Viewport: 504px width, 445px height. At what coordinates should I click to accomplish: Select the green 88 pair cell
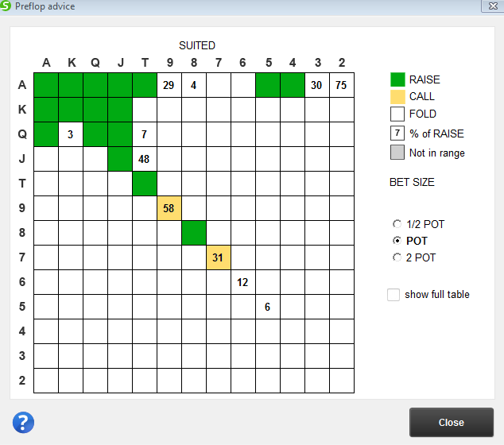point(194,233)
